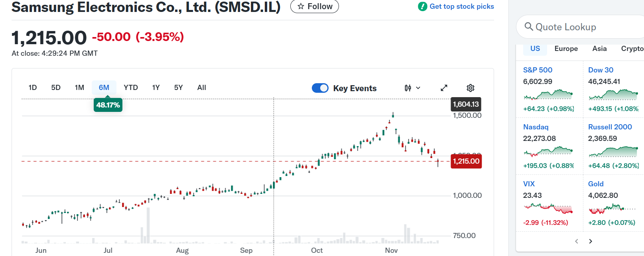Image resolution: width=644 pixels, height=256 pixels.
Task: Click the (-3.95%) percent change value
Action: (x=160, y=37)
